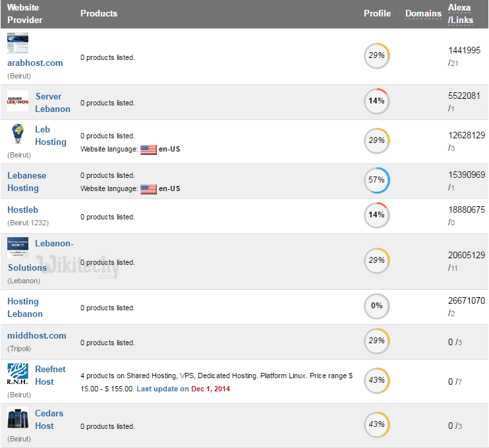
Task: Click Server Lebanon 14% profile circle
Action: pos(377,101)
